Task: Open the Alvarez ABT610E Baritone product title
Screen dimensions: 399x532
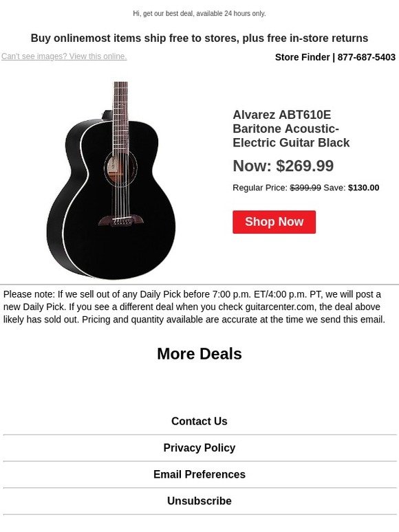Action: (291, 129)
